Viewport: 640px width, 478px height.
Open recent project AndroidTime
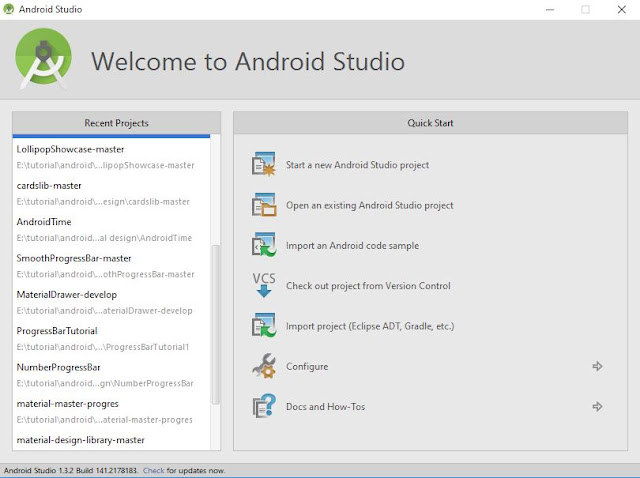44,222
